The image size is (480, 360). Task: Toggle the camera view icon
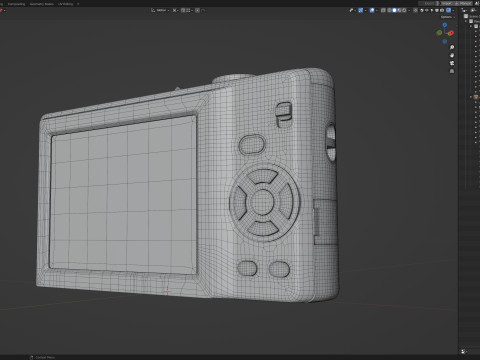coord(452,63)
